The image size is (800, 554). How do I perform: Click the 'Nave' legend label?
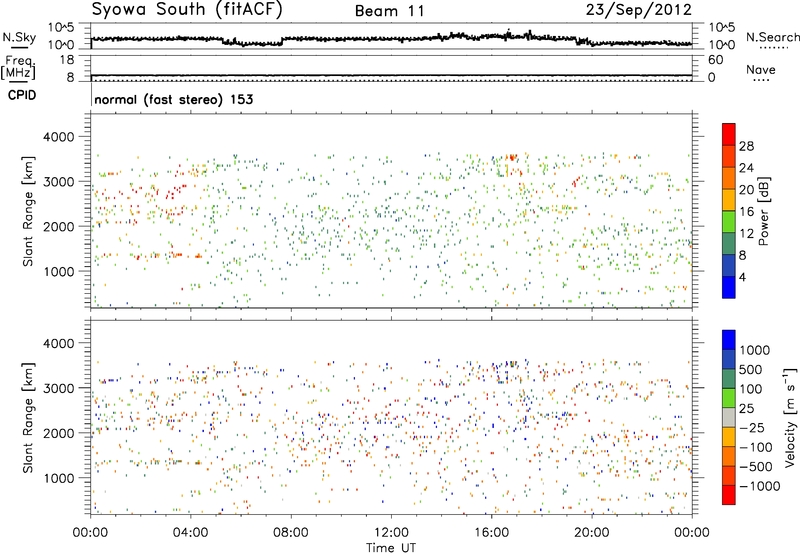click(x=761, y=70)
